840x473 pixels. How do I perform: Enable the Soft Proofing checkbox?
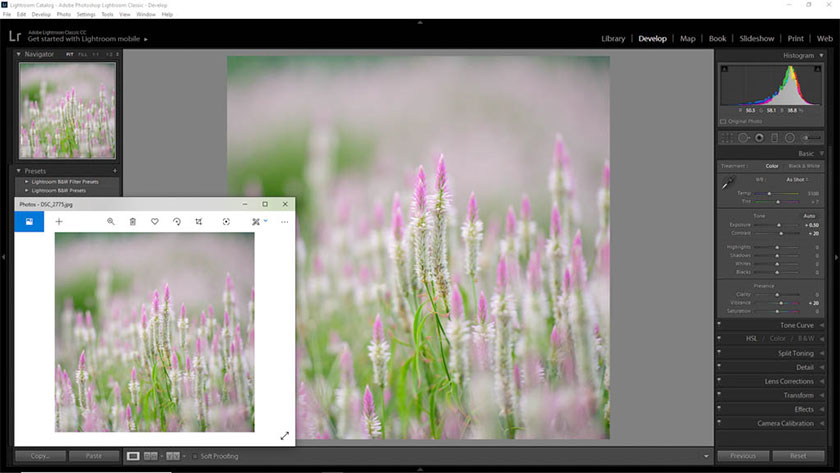point(195,456)
